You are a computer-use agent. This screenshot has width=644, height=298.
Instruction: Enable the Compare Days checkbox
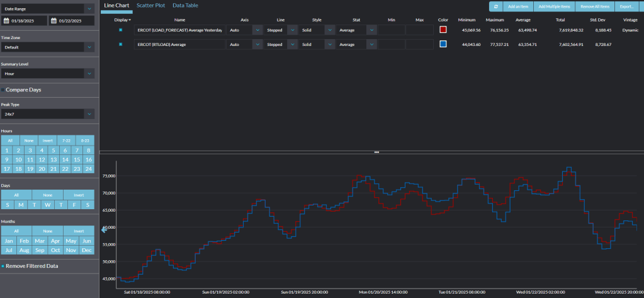3,89
